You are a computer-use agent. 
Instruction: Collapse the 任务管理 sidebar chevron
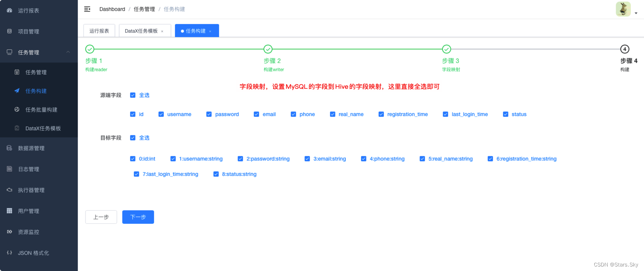68,52
